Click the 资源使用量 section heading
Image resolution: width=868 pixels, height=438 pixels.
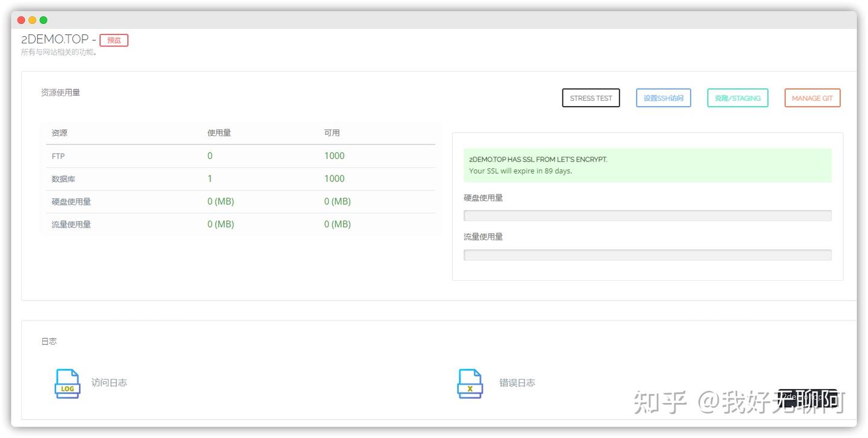60,93
